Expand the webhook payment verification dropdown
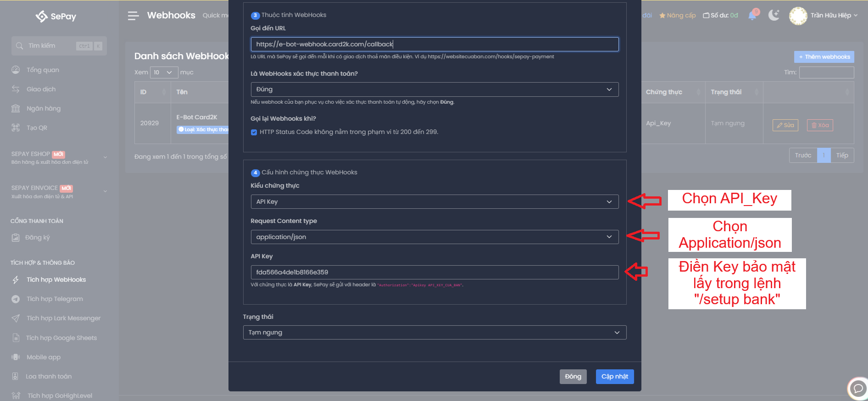 (x=434, y=89)
